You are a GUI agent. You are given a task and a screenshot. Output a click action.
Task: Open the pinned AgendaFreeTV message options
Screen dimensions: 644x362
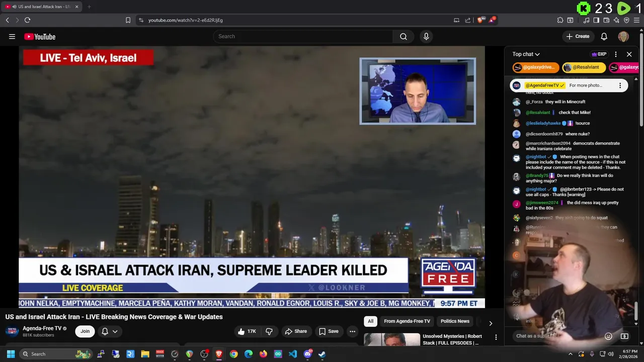(x=620, y=85)
